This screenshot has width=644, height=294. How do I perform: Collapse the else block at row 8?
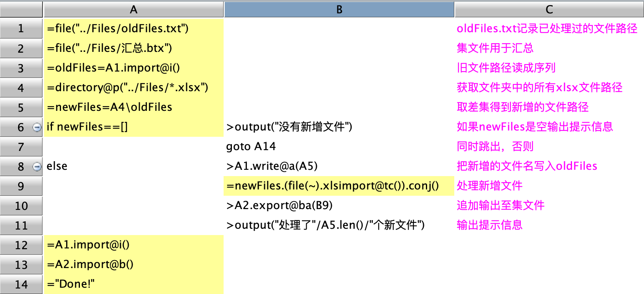point(37,167)
